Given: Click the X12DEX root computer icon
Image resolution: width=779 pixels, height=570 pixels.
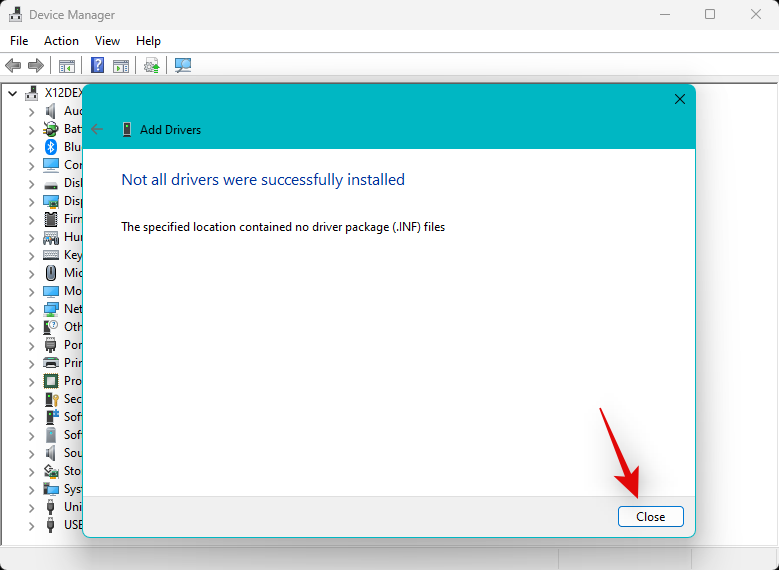Looking at the screenshot, I should click(x=32, y=92).
